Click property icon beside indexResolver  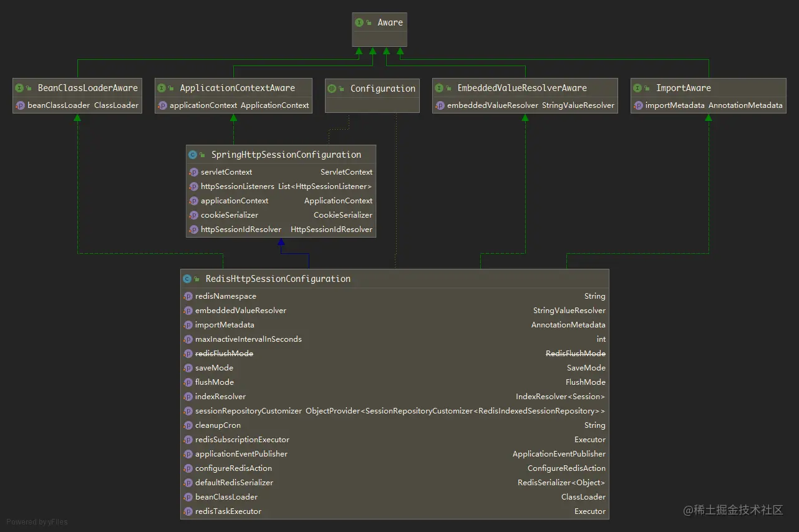click(188, 397)
